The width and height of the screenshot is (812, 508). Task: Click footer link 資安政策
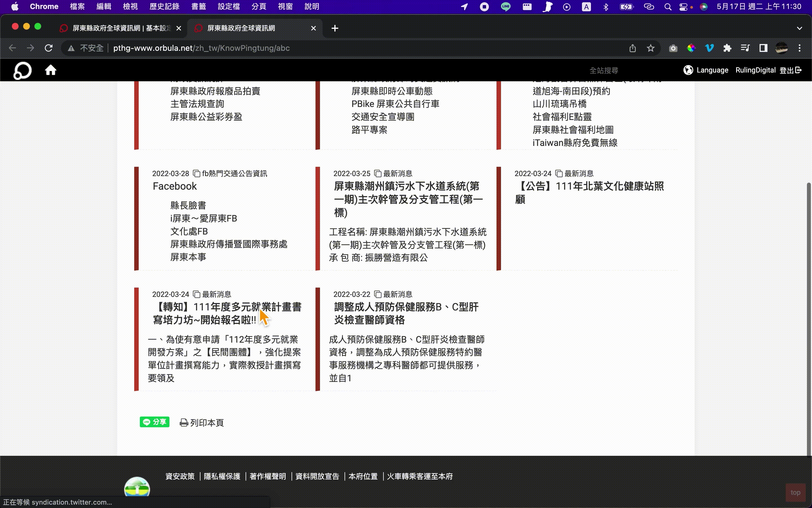coord(180,476)
